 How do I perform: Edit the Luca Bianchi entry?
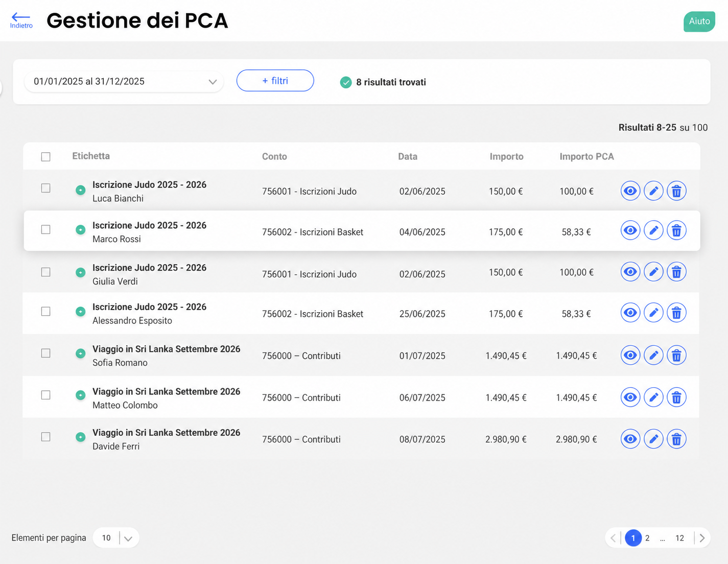pyautogui.click(x=653, y=191)
